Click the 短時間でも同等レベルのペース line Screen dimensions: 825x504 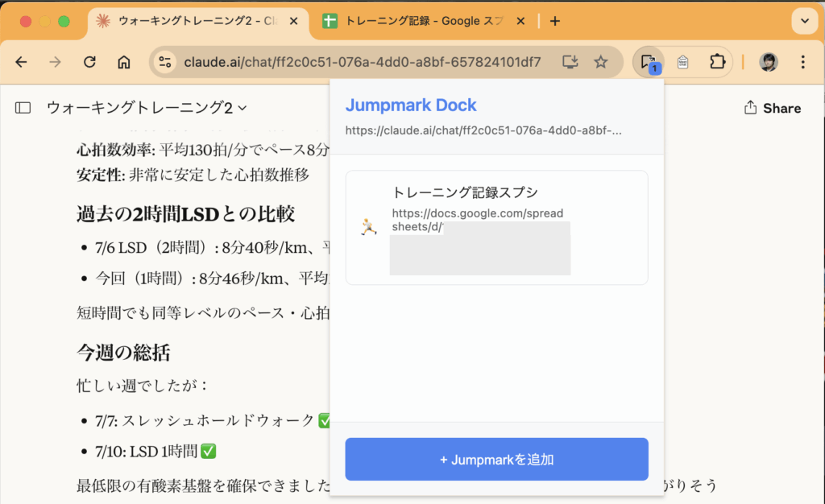(202, 312)
